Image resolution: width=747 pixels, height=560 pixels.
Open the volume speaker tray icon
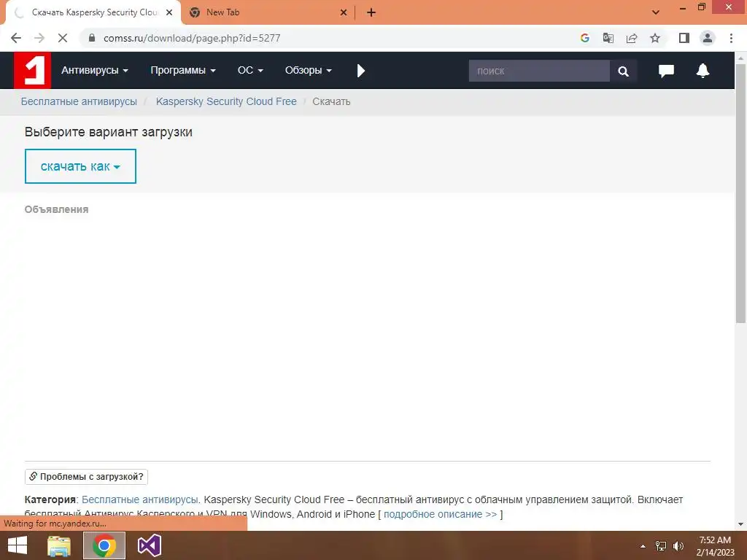click(x=678, y=546)
